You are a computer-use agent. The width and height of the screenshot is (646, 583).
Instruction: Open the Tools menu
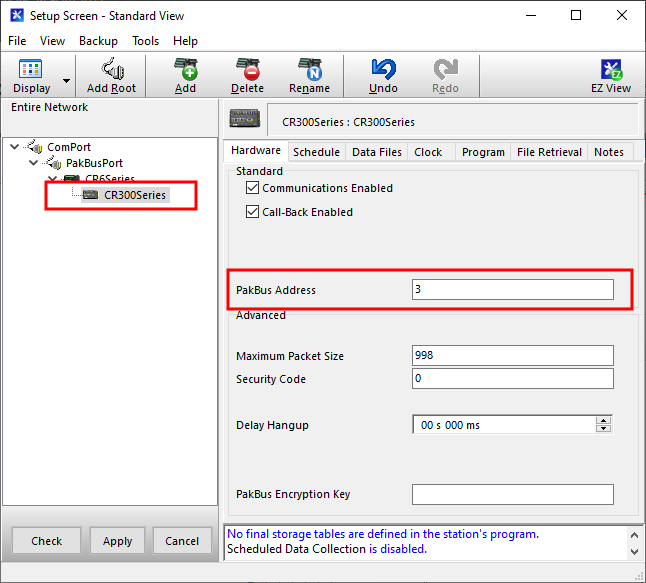[145, 41]
